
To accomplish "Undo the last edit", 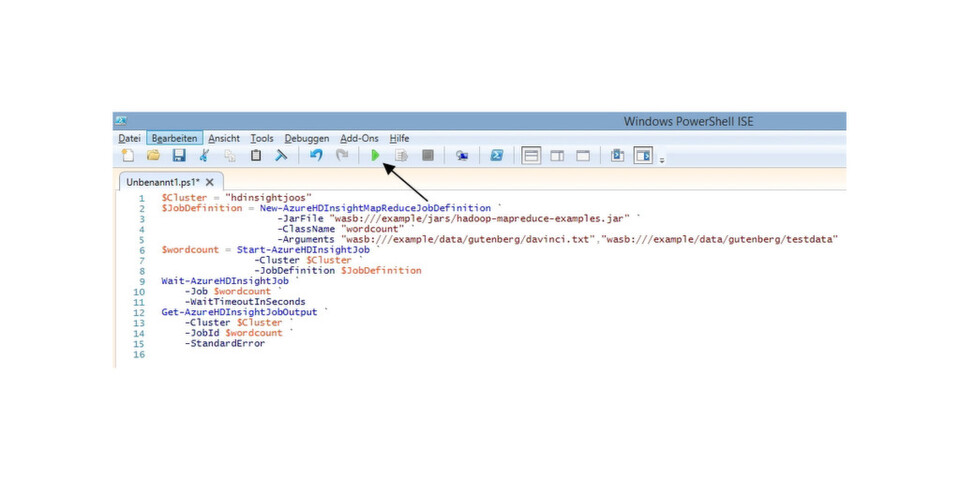I will (316, 156).
